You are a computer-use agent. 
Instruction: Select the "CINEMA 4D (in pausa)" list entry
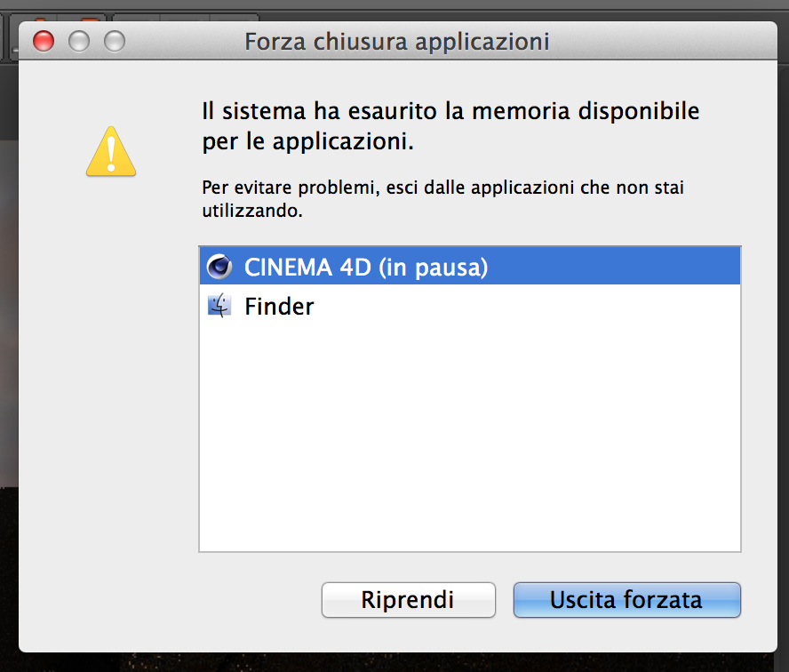tap(366, 267)
